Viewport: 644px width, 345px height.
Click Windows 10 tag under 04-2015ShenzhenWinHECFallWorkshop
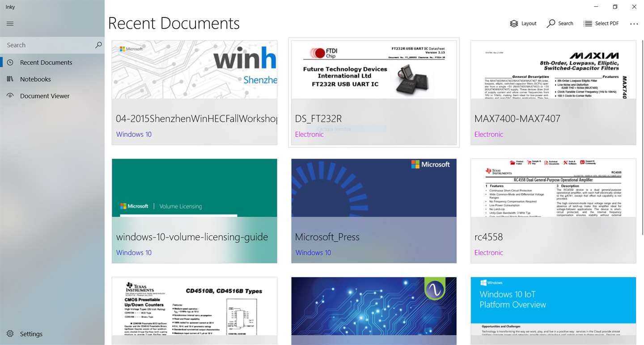click(x=134, y=134)
